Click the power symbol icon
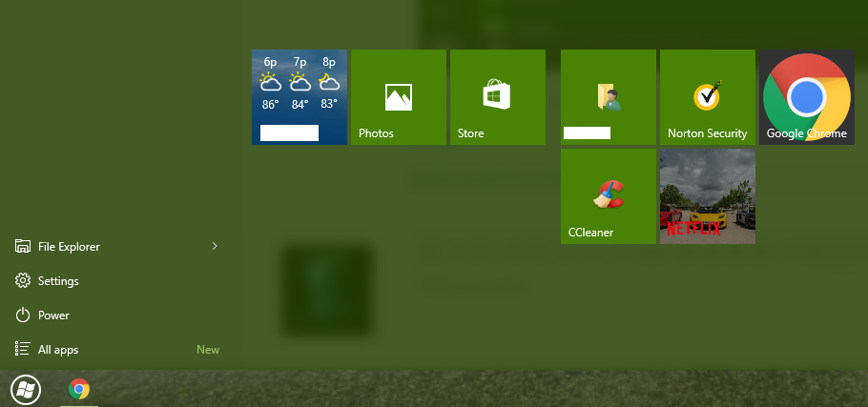The height and width of the screenshot is (407, 868). point(23,315)
